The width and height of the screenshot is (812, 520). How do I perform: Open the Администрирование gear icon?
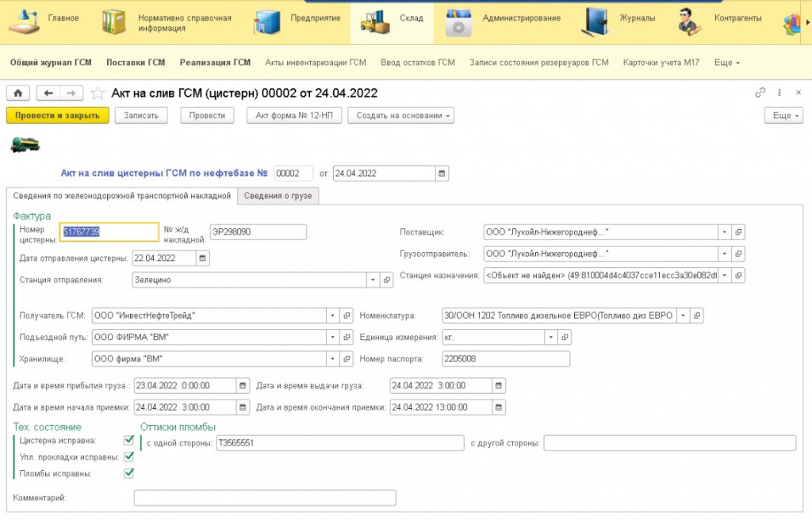pos(459,22)
